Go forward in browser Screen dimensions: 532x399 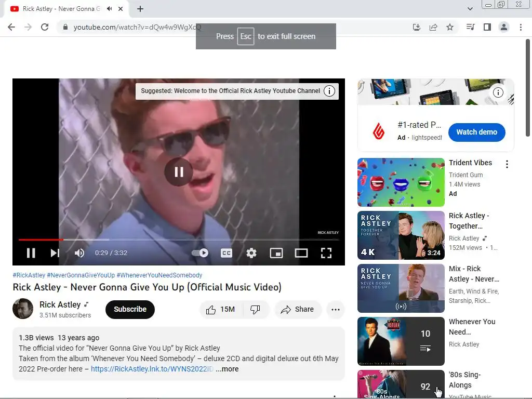(x=28, y=27)
